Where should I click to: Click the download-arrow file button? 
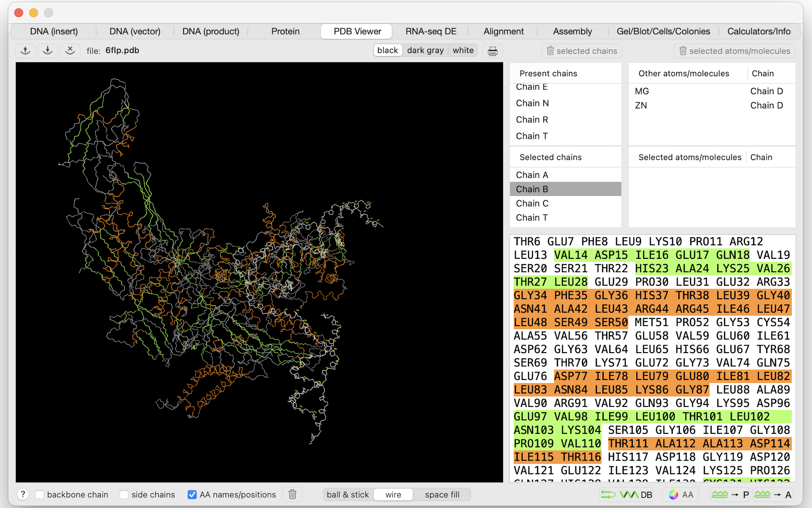pos(48,51)
